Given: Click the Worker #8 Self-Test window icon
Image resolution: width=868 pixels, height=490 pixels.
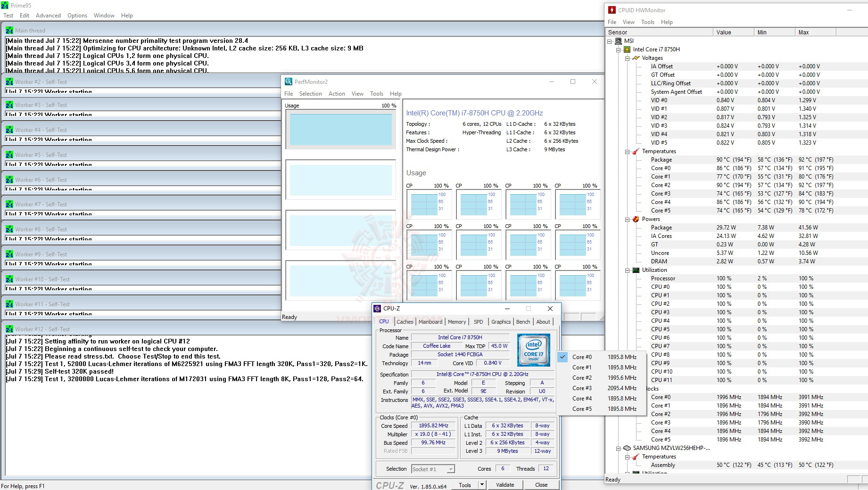Looking at the screenshot, I should point(9,229).
